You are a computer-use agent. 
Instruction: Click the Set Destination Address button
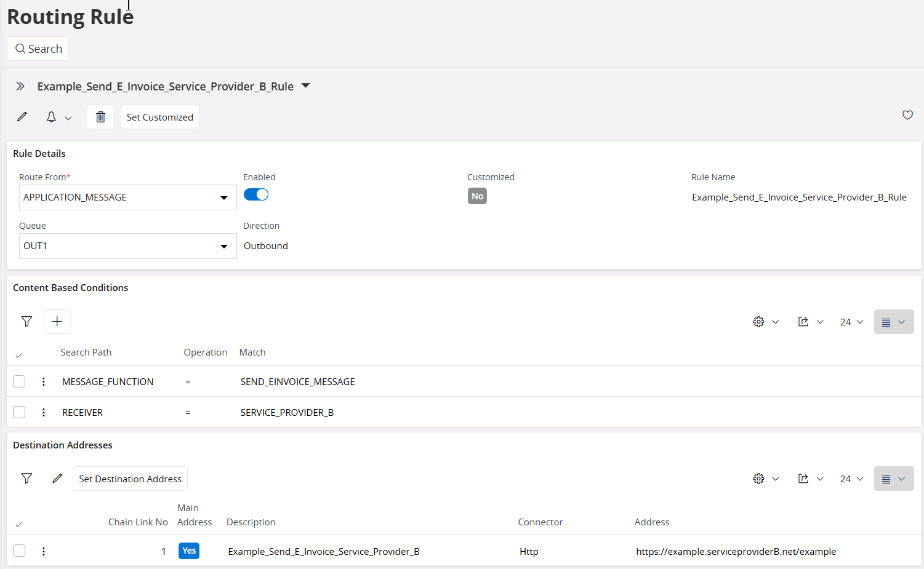[130, 479]
